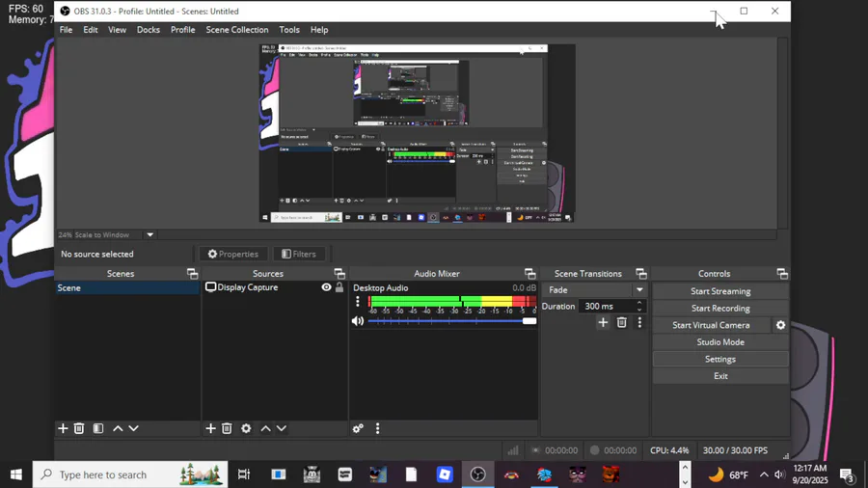Move scene down arrow

(x=133, y=428)
